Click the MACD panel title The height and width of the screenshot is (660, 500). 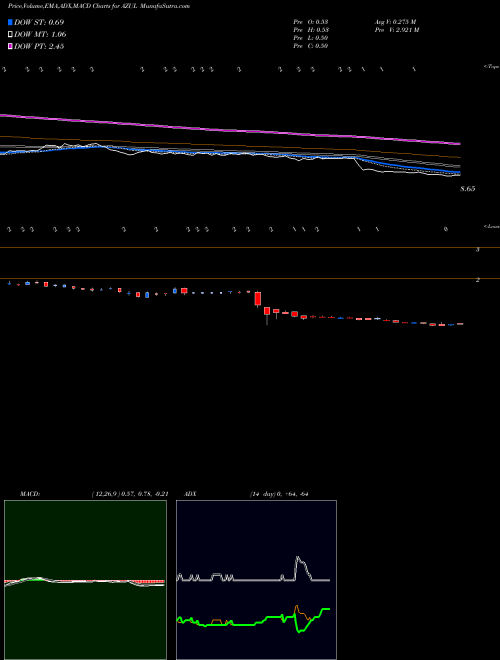point(30,494)
